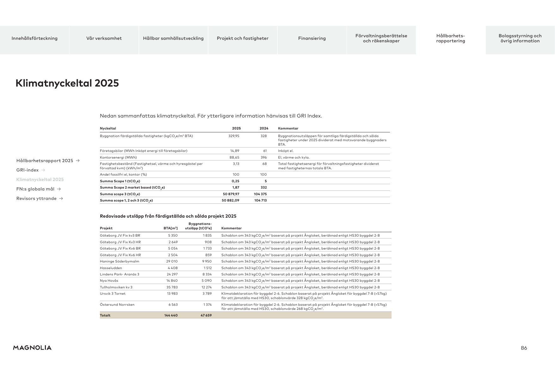Select BTA value 35 783 for Tullholmsviken

coord(172,287)
